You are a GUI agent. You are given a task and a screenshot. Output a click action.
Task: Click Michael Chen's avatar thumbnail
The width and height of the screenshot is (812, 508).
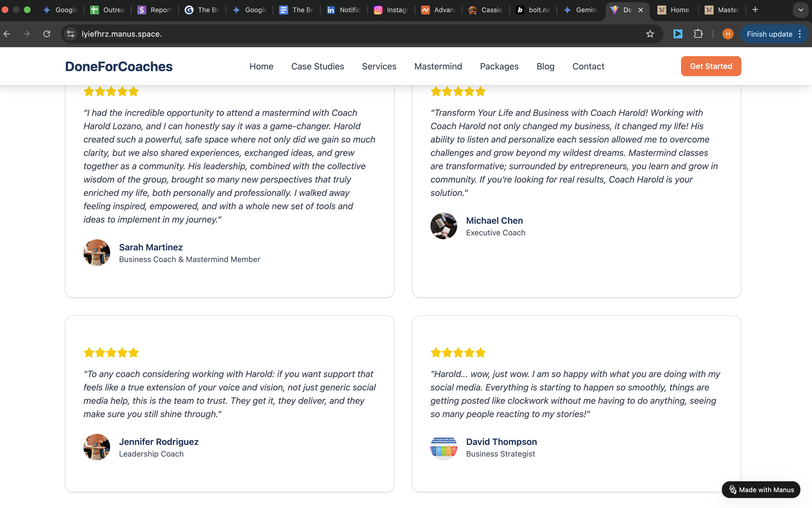(444, 226)
